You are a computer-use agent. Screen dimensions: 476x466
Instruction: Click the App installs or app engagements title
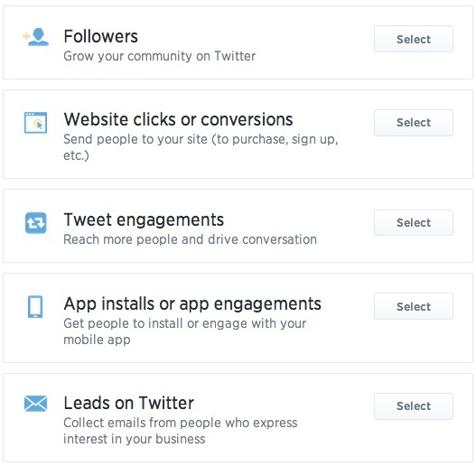(x=192, y=304)
